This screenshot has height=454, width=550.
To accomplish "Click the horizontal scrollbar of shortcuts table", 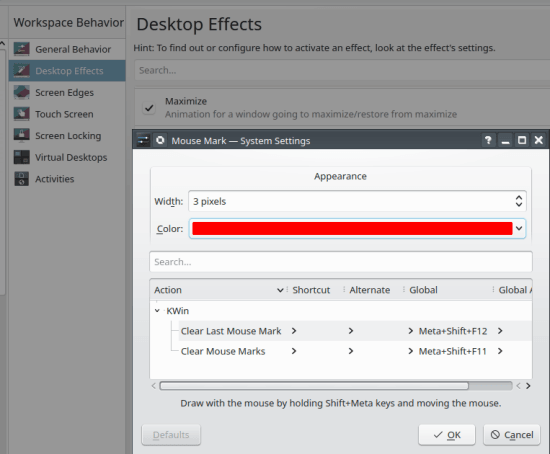I will (x=314, y=386).
